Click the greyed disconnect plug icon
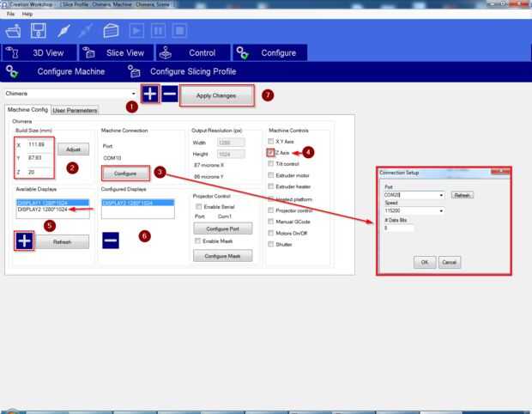The width and height of the screenshot is (532, 414). point(86,31)
